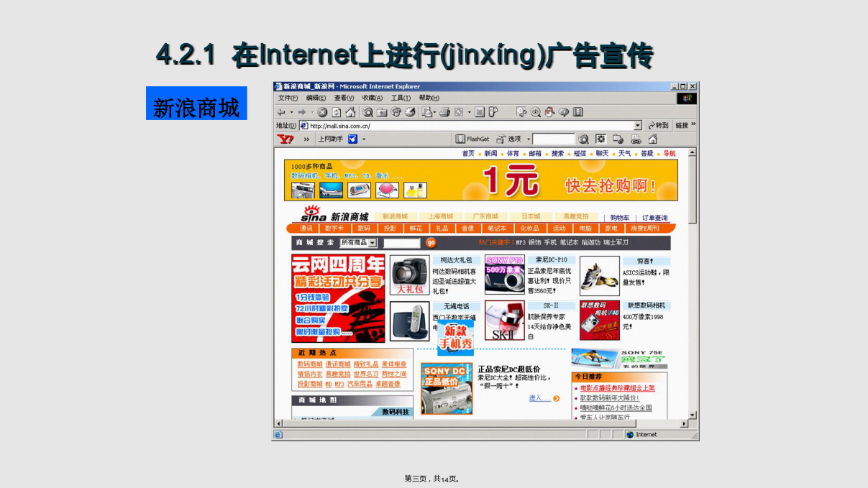Click the 首页 link in top navigation
This screenshot has width=868, height=488.
point(468,154)
